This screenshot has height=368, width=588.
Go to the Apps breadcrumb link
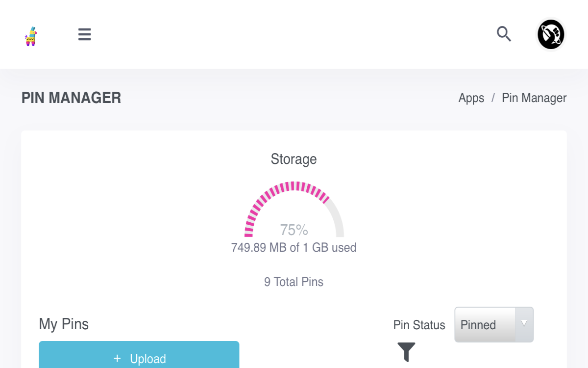coord(471,98)
